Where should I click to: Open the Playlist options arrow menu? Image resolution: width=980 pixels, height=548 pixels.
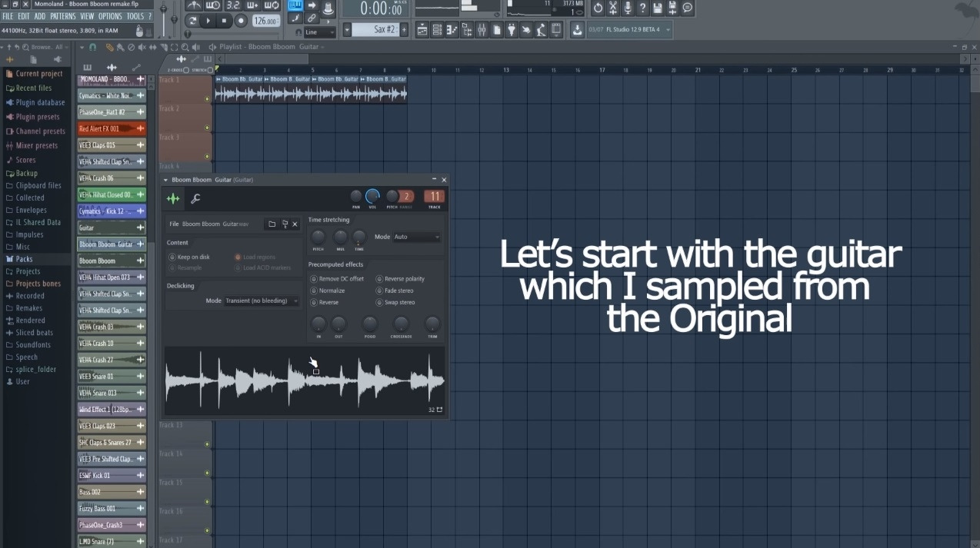(82, 47)
